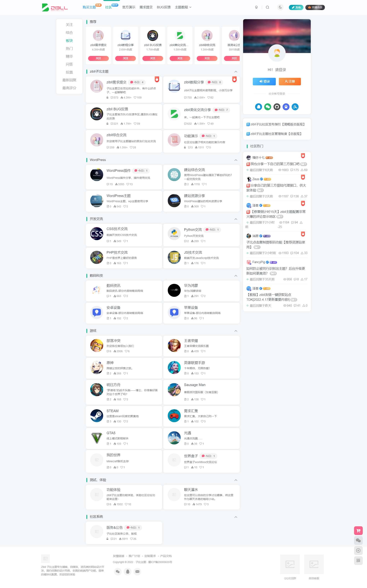The width and height of the screenshot is (367, 588).
Task: Toggle dark mode moon icon
Action: click(280, 7)
